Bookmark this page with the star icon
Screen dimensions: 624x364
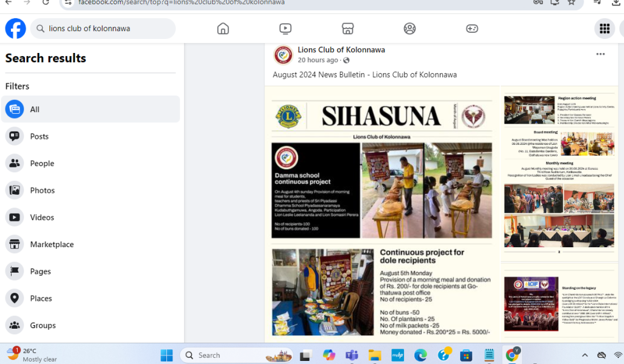click(x=572, y=2)
